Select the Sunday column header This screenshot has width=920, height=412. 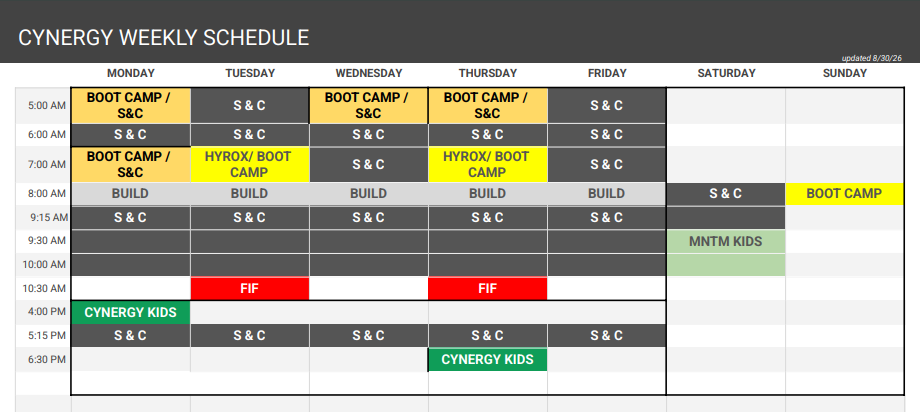pyautogui.click(x=844, y=73)
